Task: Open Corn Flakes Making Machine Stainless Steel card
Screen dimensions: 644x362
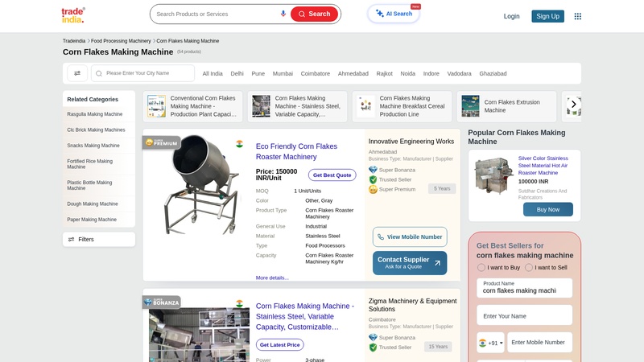Action: [x=297, y=106]
